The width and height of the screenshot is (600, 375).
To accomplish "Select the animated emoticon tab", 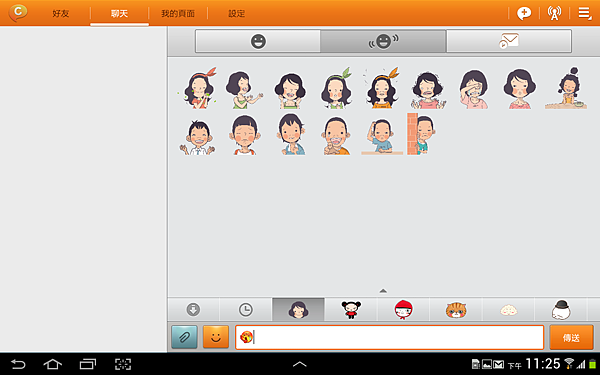I will click(x=383, y=41).
